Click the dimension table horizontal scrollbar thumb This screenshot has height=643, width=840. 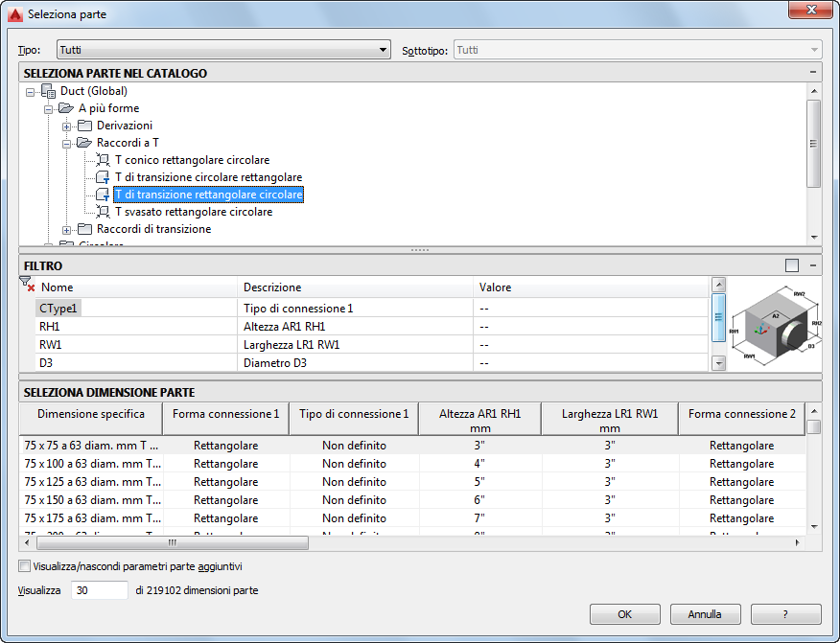(x=172, y=543)
